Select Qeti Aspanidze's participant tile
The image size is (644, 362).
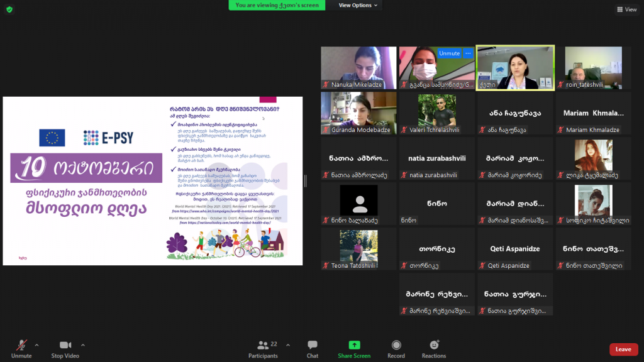pyautogui.click(x=515, y=249)
